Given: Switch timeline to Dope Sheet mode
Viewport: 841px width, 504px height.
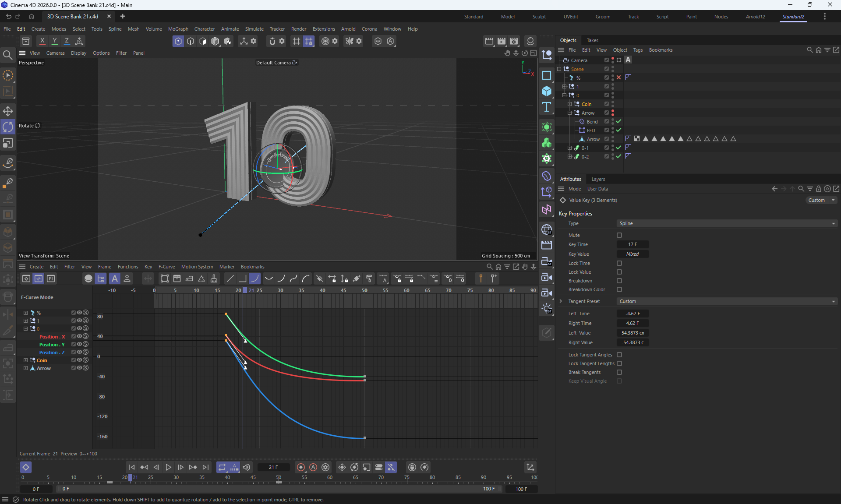Looking at the screenshot, I should [26, 278].
